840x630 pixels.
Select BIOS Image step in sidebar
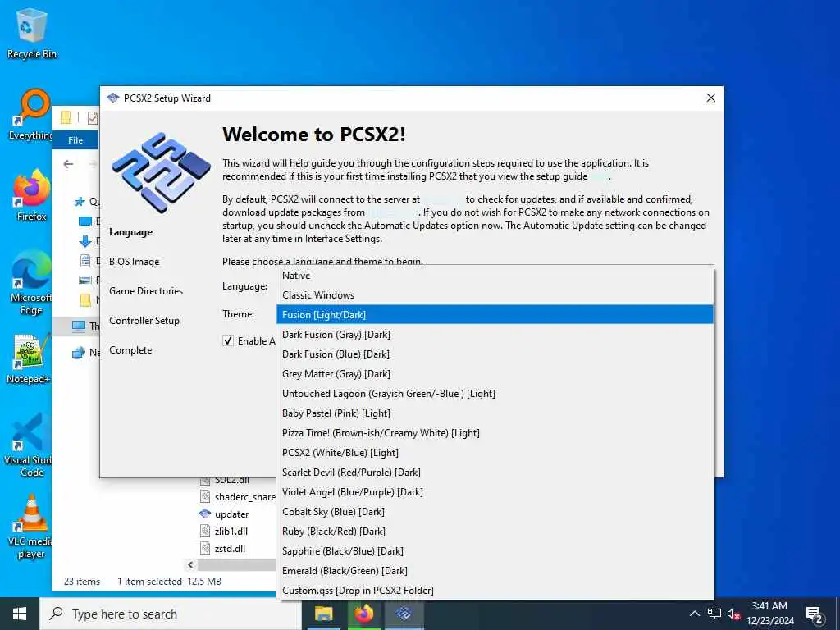pos(134,262)
